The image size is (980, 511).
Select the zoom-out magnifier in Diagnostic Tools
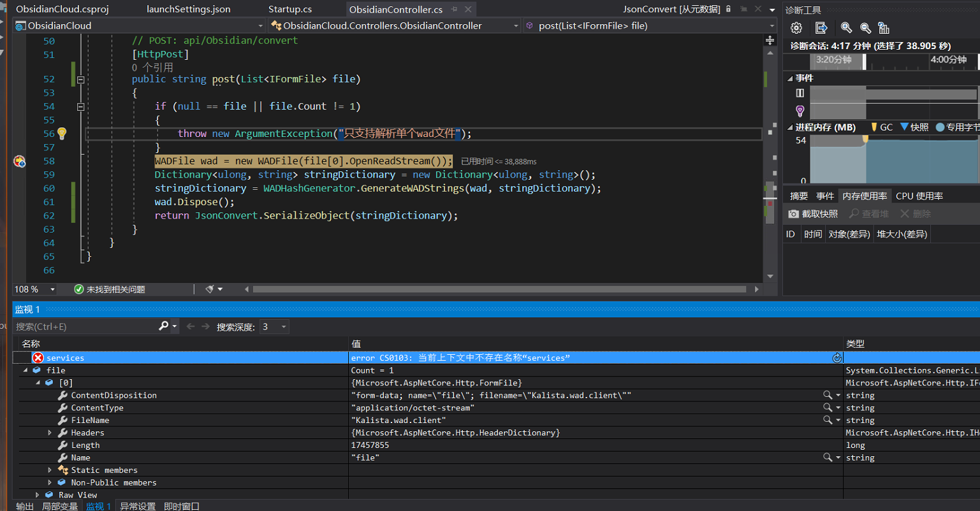pyautogui.click(x=864, y=28)
